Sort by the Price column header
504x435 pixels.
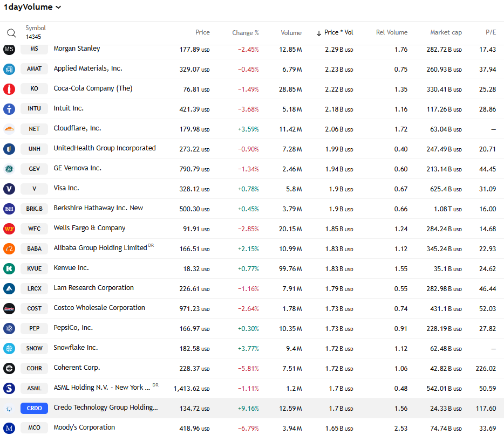(202, 32)
